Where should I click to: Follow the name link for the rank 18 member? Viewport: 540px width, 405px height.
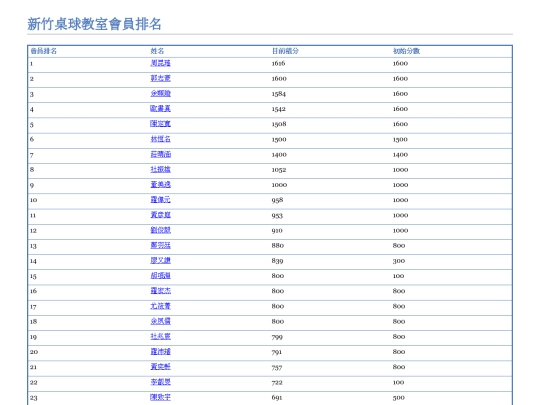[x=160, y=321]
